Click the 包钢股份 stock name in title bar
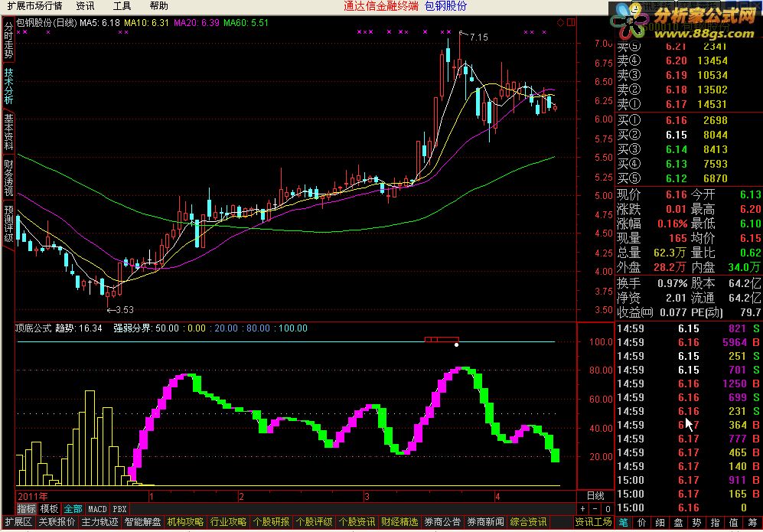This screenshot has width=763, height=532. coord(445,6)
